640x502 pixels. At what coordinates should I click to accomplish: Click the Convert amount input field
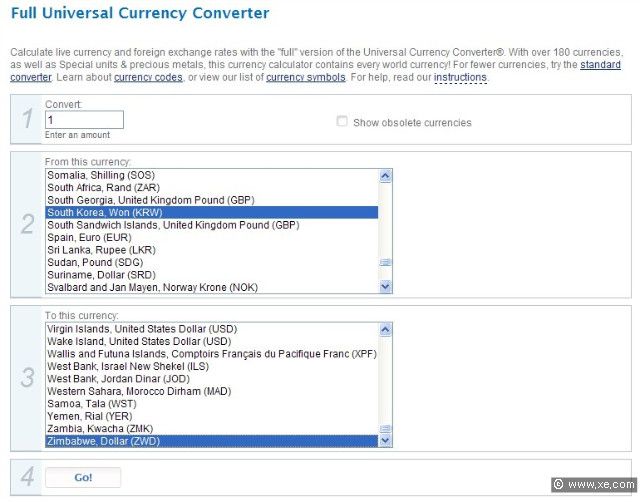tap(84, 120)
